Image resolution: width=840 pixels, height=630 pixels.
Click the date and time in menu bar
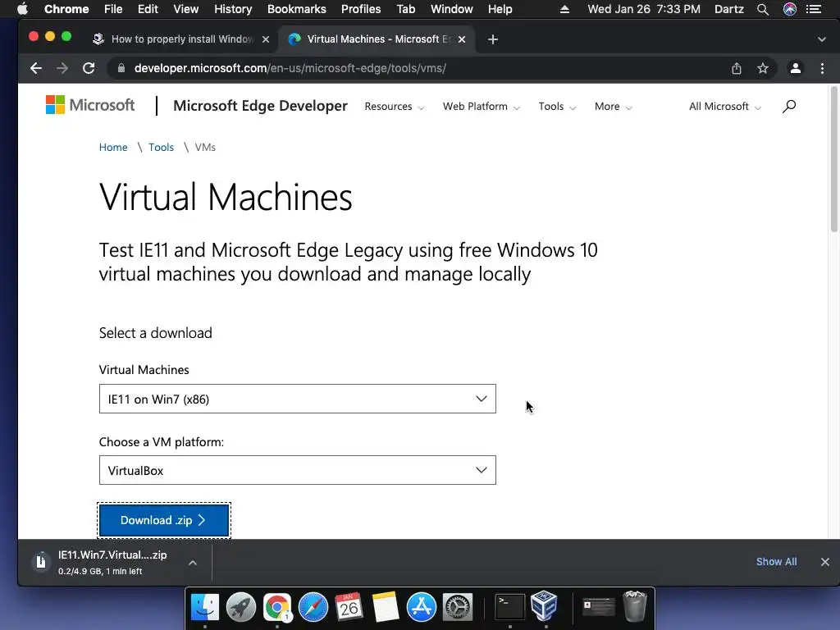pos(643,9)
